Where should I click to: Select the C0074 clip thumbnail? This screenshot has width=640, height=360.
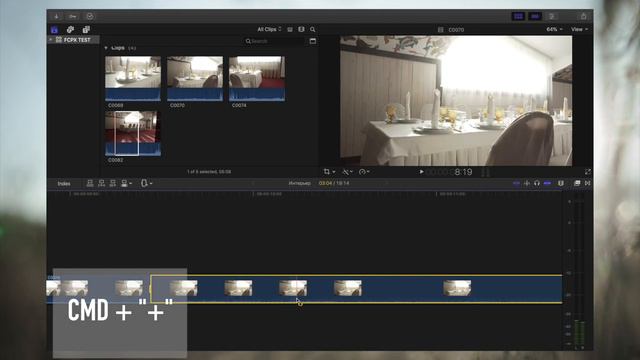(257, 78)
